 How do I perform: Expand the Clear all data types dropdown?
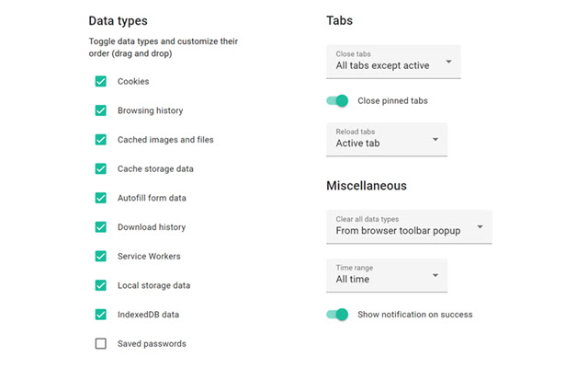(409, 226)
